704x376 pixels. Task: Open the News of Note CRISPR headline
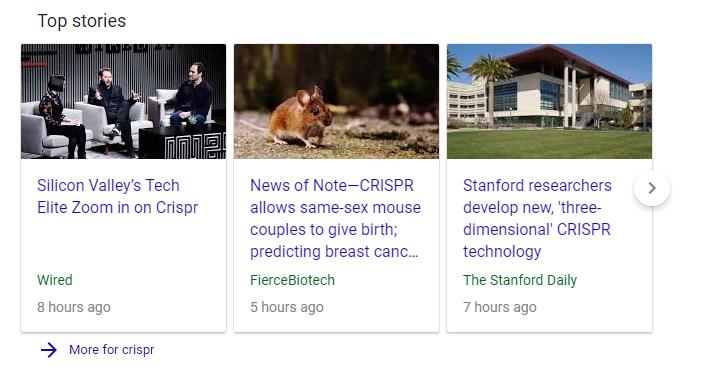point(335,218)
